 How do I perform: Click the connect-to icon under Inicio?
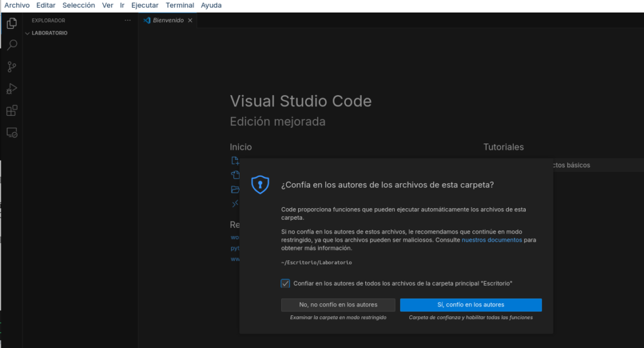[x=235, y=204]
